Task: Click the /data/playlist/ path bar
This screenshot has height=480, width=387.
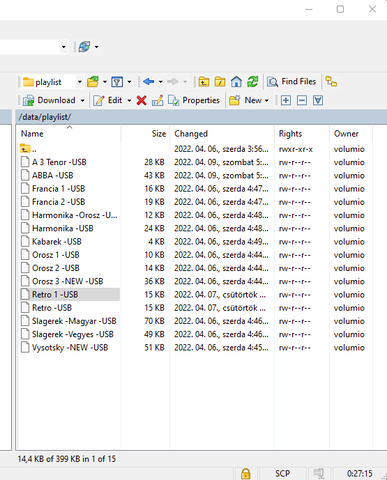Action: (201, 117)
